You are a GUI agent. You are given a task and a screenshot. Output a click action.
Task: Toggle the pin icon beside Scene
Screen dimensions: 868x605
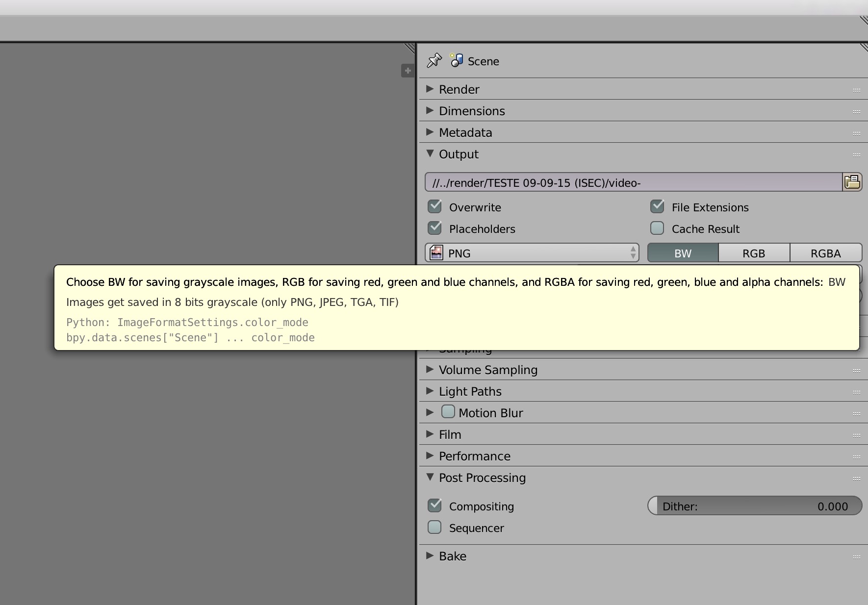click(x=434, y=60)
